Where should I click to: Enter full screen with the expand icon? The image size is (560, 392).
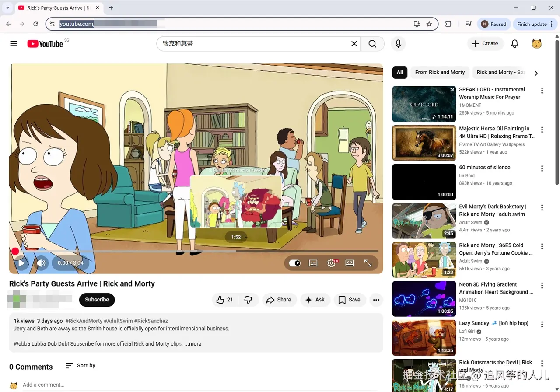click(368, 263)
